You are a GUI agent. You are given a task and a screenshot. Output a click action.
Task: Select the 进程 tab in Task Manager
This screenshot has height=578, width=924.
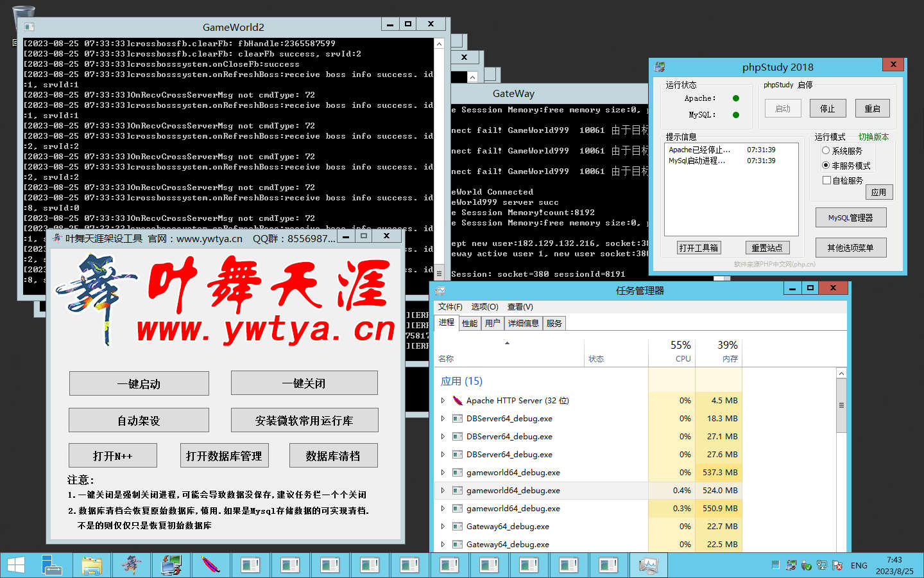447,322
